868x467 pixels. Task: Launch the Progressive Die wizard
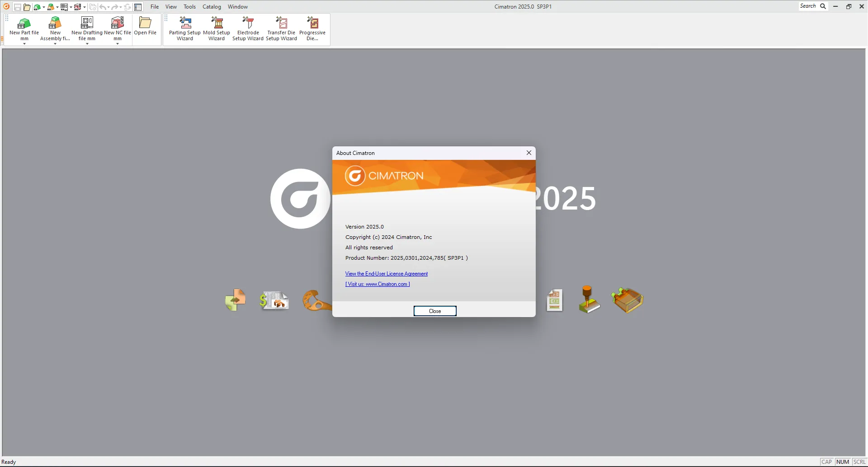point(312,29)
